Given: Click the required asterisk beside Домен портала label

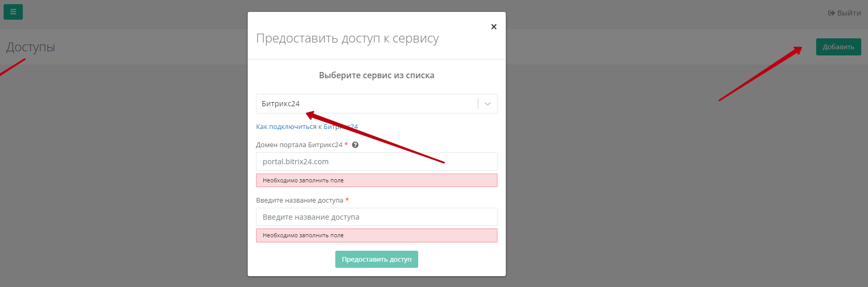Looking at the screenshot, I should pos(346,145).
